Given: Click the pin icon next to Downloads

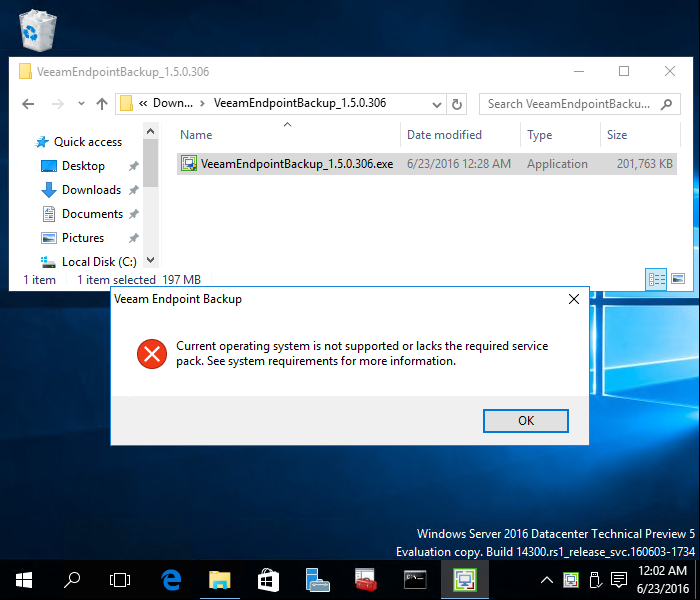Looking at the screenshot, I should pyautogui.click(x=133, y=190).
